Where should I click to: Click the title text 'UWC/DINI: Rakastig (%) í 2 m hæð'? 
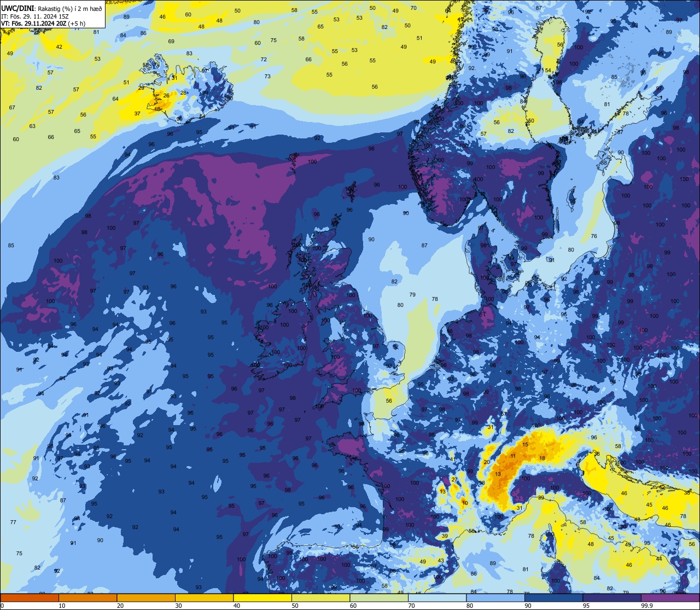coord(51,8)
